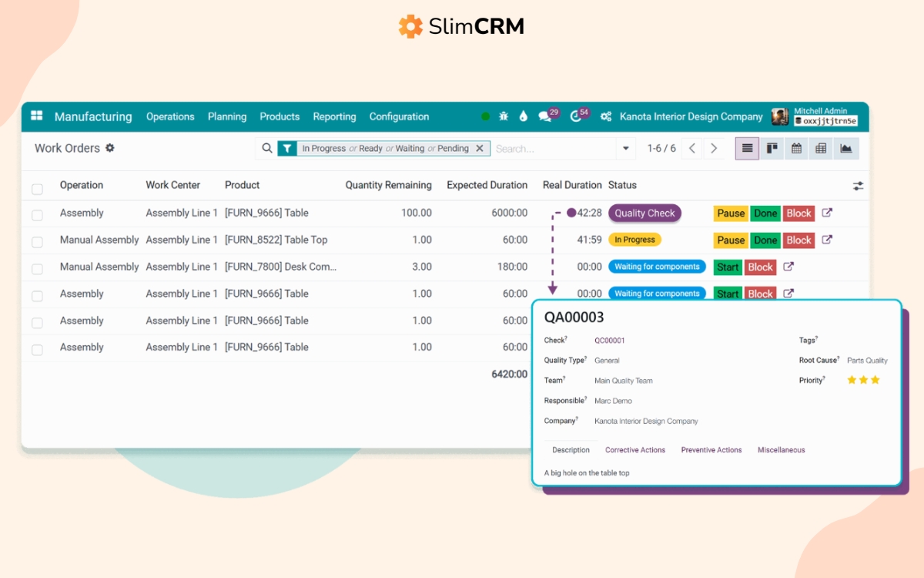Viewport: 924px width, 578px height.
Task: Toggle the select-all checkbox in table header
Action: coord(37,189)
